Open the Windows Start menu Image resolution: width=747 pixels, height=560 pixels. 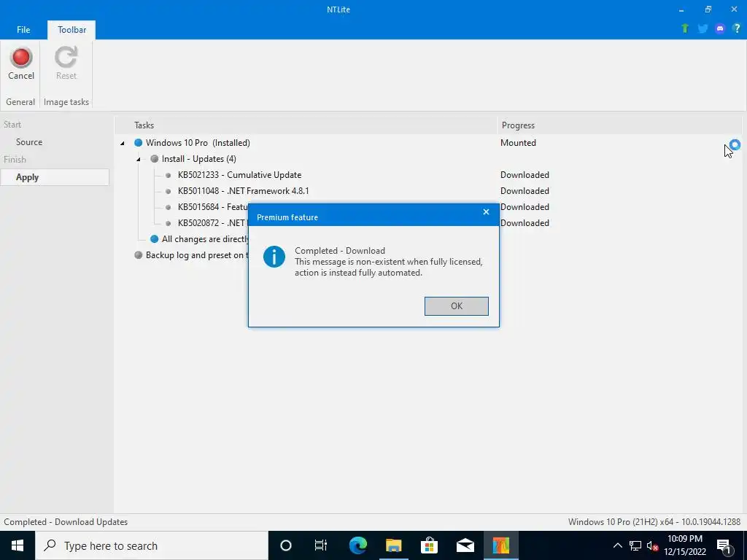click(18, 545)
